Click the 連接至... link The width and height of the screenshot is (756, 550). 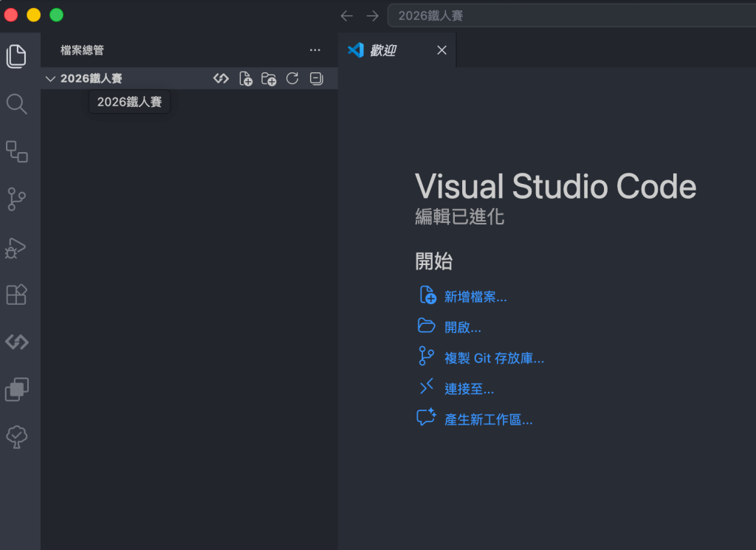(x=469, y=389)
